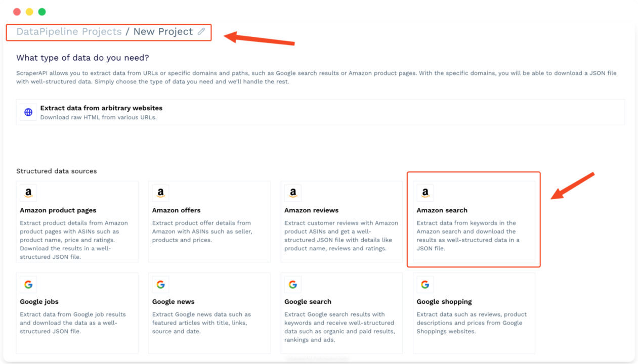Select the Google search title

coord(308,302)
